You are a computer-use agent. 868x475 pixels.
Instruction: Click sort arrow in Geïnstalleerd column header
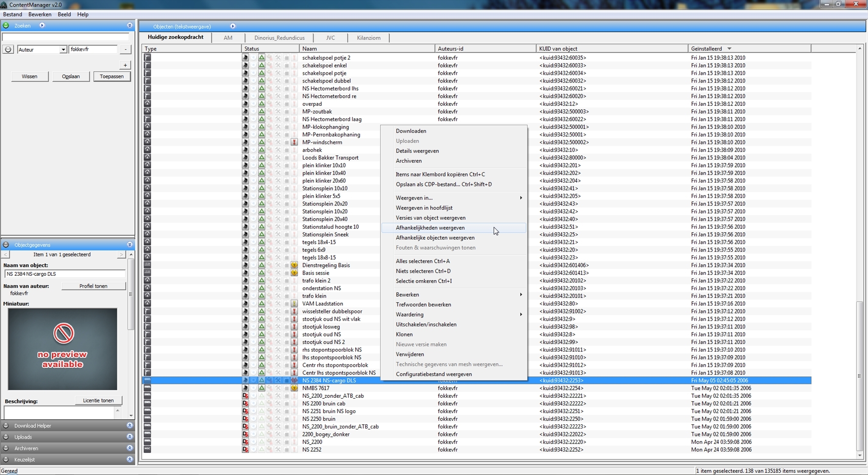pyautogui.click(x=729, y=49)
